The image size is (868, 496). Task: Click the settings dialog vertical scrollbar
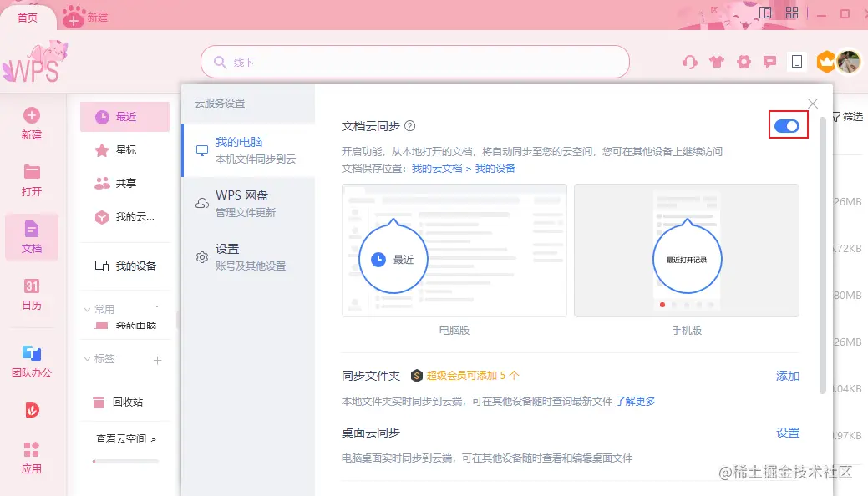click(823, 255)
